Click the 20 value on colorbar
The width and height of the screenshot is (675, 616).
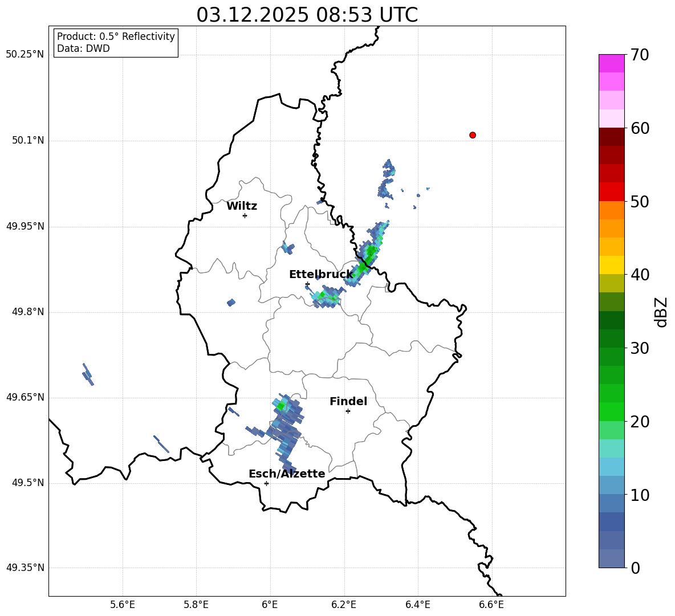pyautogui.click(x=640, y=422)
